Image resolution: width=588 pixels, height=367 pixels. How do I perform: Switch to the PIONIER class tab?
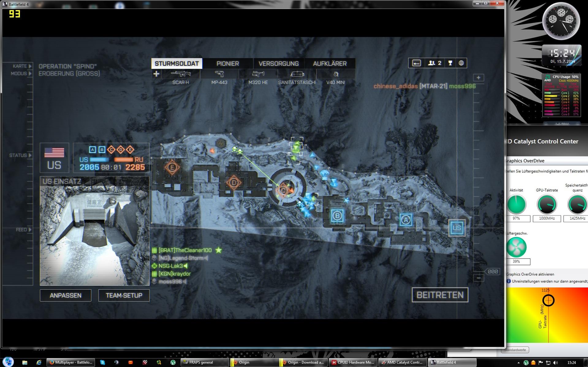[228, 63]
